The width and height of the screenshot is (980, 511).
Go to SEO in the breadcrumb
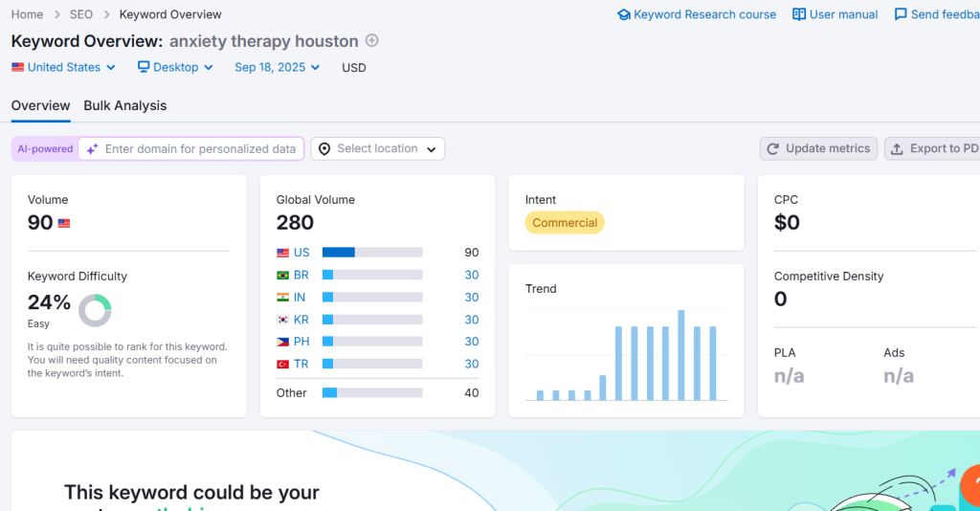81,14
